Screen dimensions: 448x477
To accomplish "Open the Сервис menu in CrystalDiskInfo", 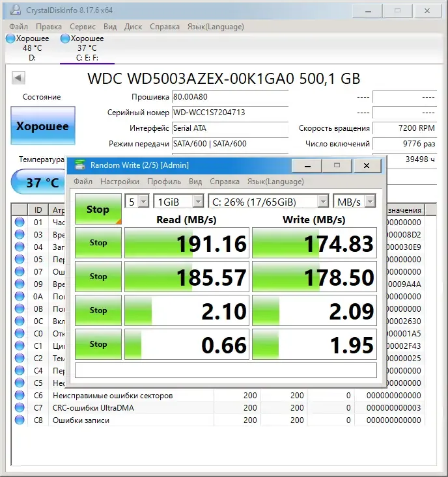I will coord(83,27).
